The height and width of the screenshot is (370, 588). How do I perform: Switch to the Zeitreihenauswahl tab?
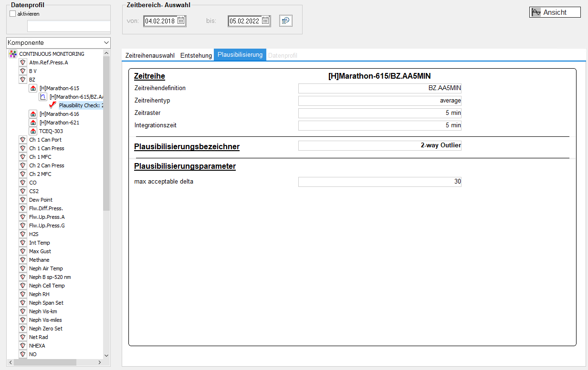point(150,55)
